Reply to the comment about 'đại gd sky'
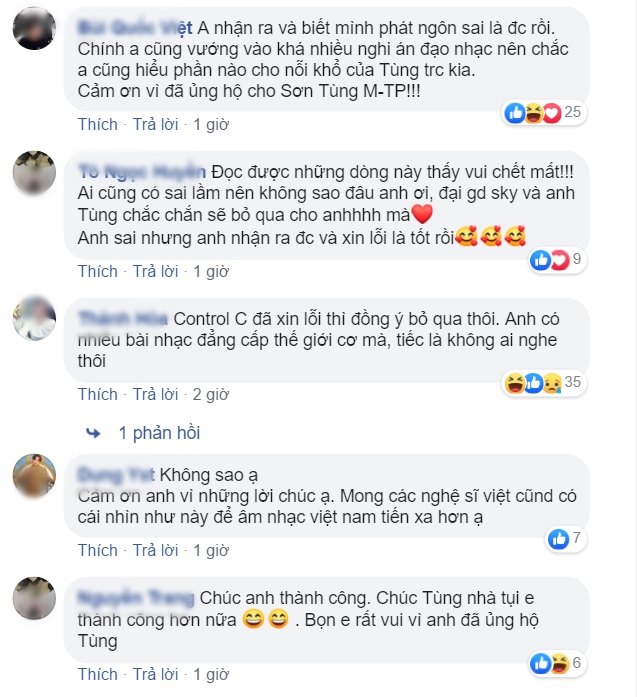 (x=156, y=272)
